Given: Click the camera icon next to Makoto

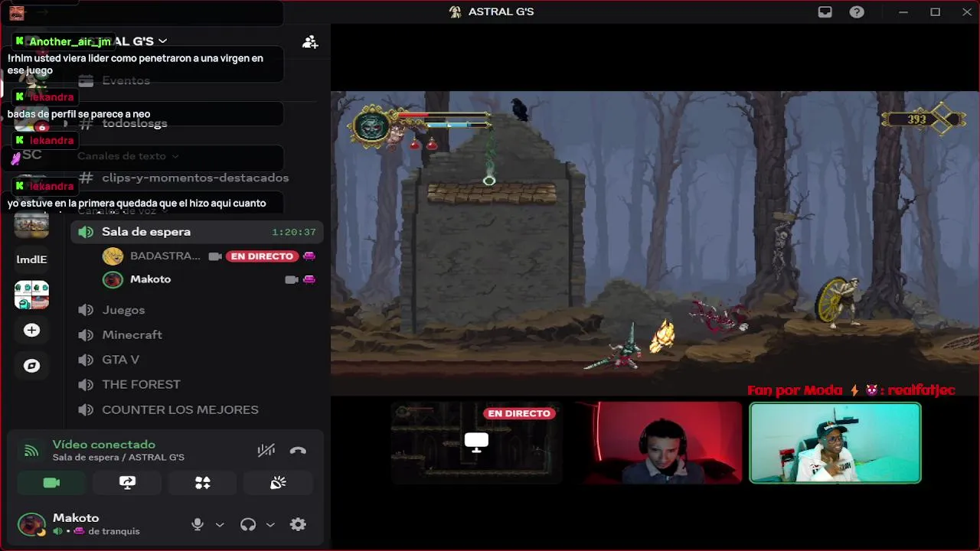Looking at the screenshot, I should [291, 280].
